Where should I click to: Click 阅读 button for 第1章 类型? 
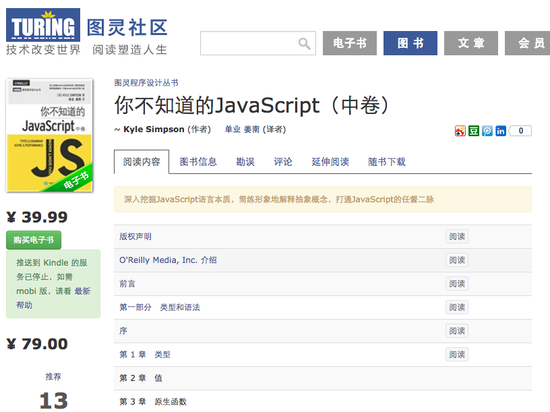point(457,354)
